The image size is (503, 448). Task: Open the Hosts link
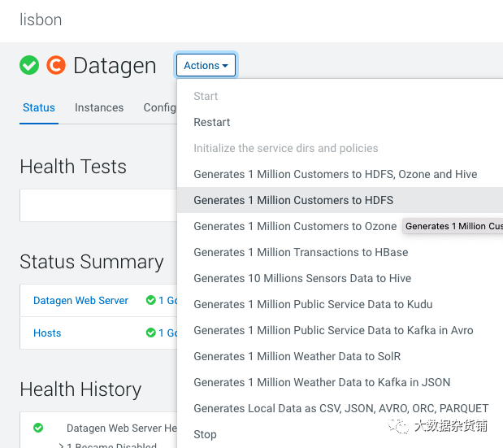47,333
